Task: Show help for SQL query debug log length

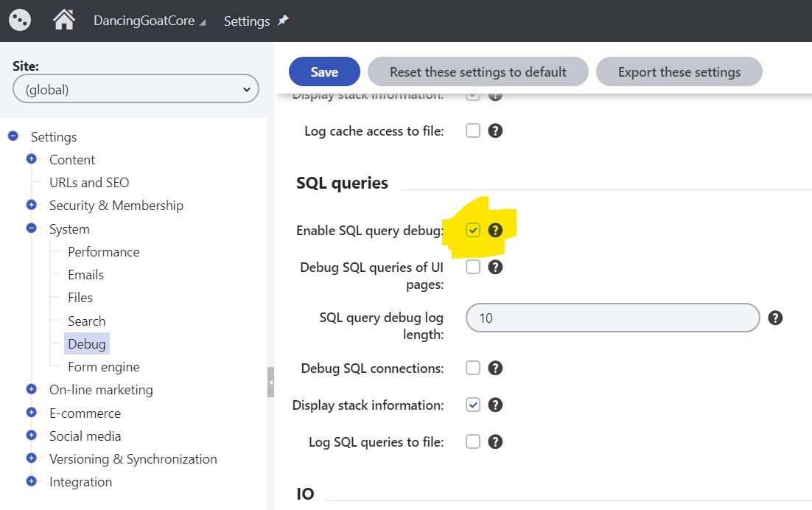Action: (774, 318)
